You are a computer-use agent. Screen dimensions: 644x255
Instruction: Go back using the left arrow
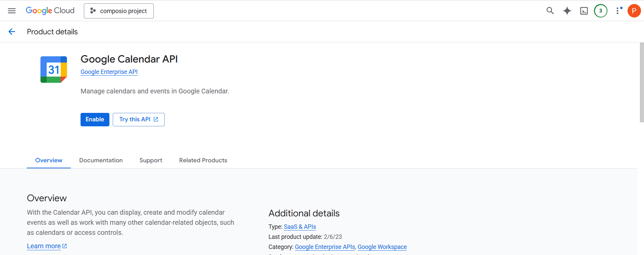tap(12, 32)
